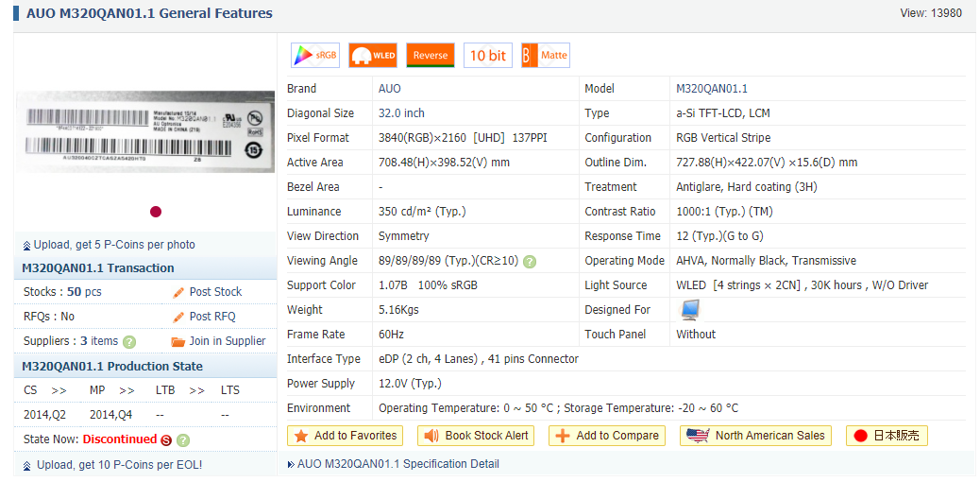Click the AUO M320QAN01.1 General Features heading
This screenshot has width=980, height=482.
pyautogui.click(x=149, y=13)
